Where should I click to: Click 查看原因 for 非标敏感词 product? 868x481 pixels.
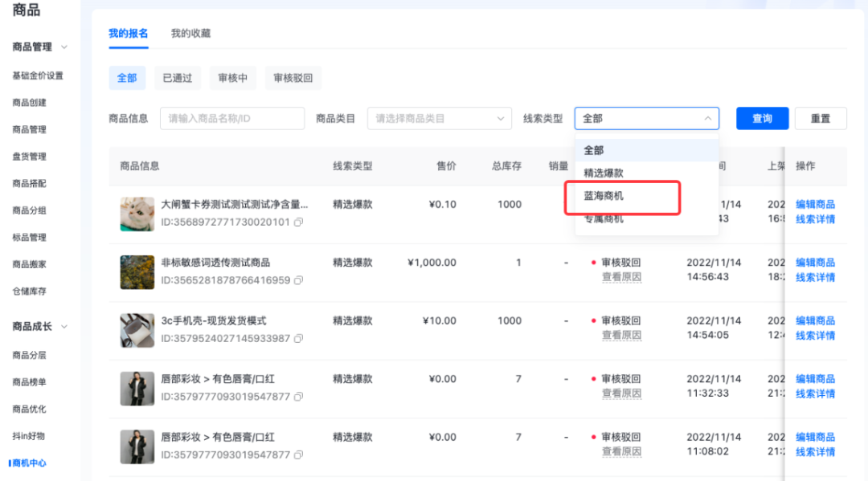pos(620,277)
